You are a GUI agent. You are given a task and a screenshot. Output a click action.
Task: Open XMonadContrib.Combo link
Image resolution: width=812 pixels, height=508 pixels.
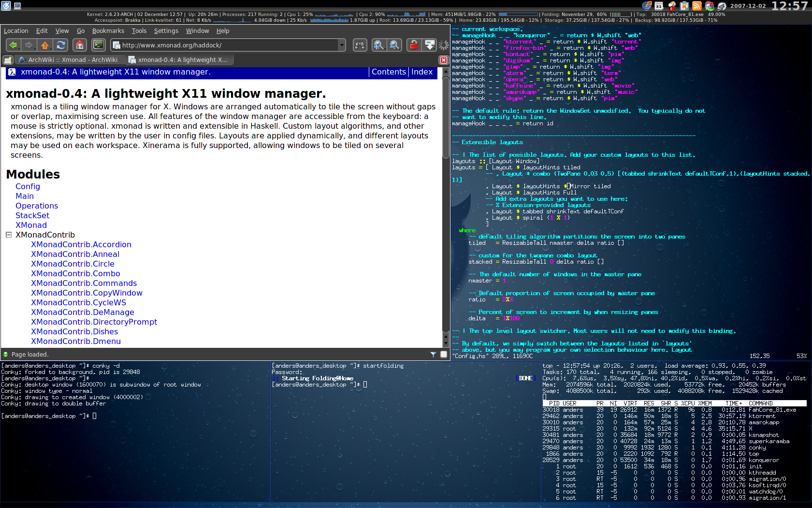[x=75, y=273]
